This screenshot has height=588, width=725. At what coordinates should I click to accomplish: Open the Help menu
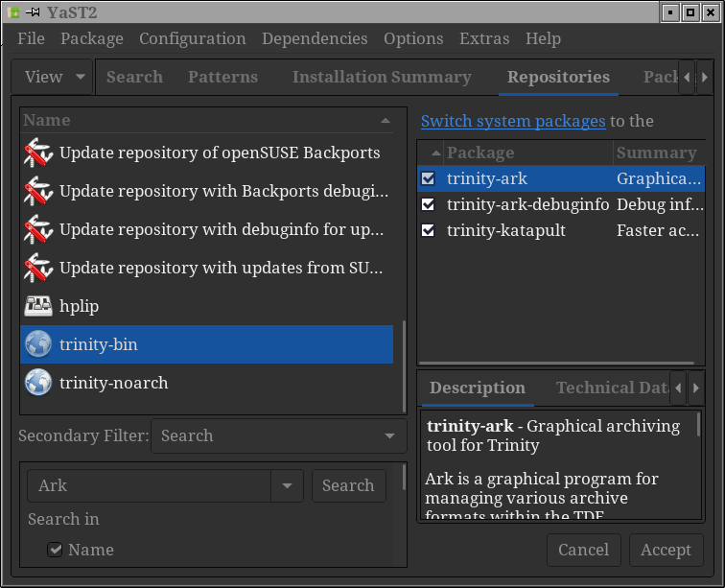[x=544, y=38]
